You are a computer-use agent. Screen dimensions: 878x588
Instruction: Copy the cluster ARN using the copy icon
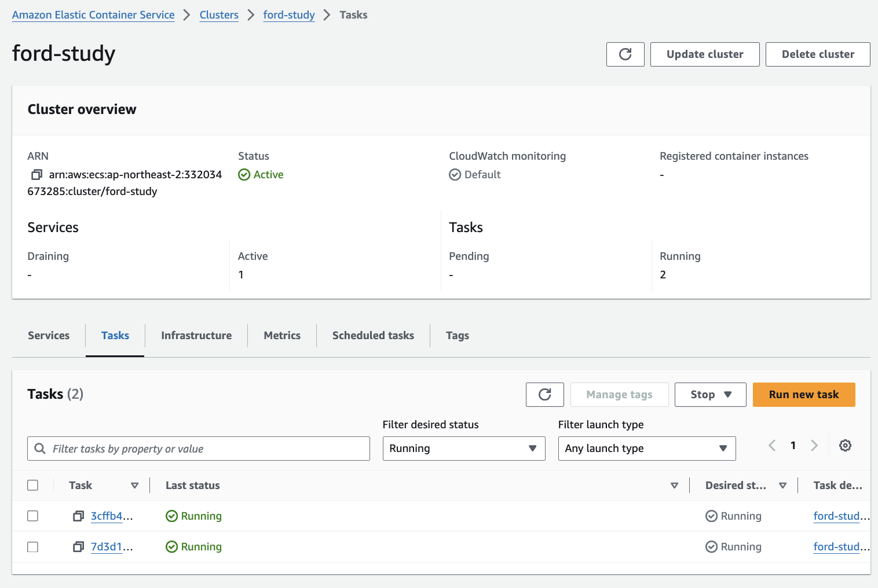36,175
